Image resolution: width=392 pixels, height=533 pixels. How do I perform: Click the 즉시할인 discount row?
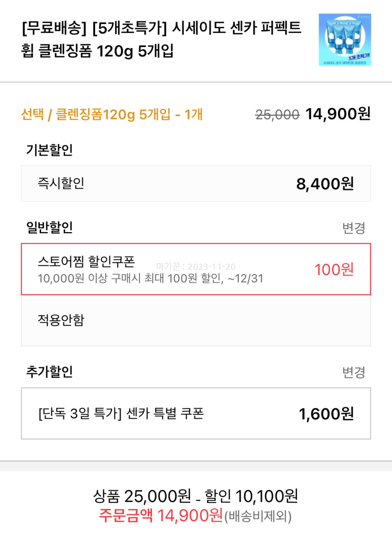coord(61,184)
